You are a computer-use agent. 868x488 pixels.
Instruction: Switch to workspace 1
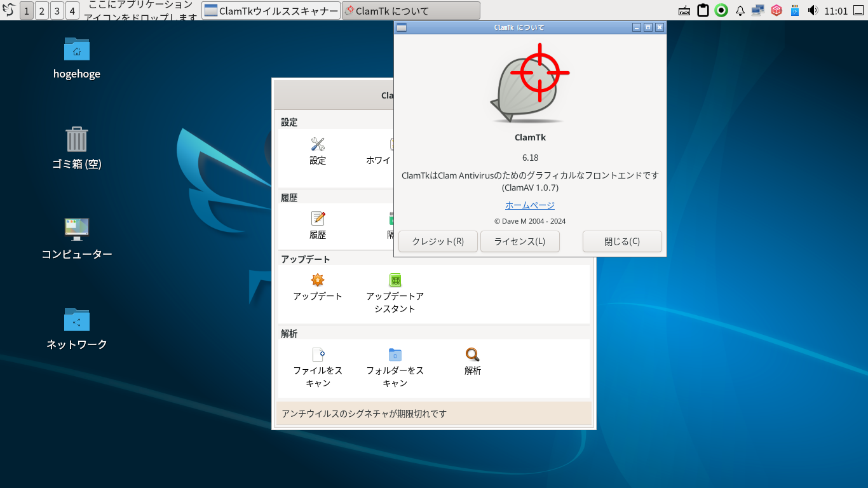(27, 10)
